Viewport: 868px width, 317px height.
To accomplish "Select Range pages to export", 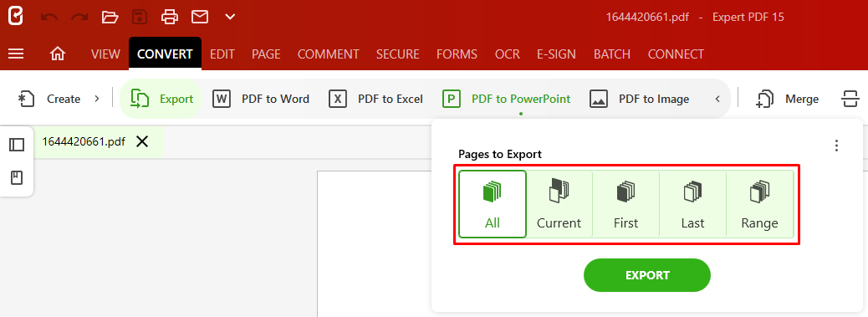I will (x=759, y=204).
